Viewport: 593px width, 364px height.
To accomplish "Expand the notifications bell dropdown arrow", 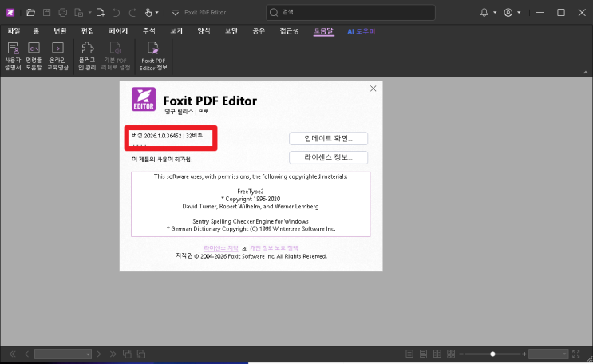I will [495, 13].
